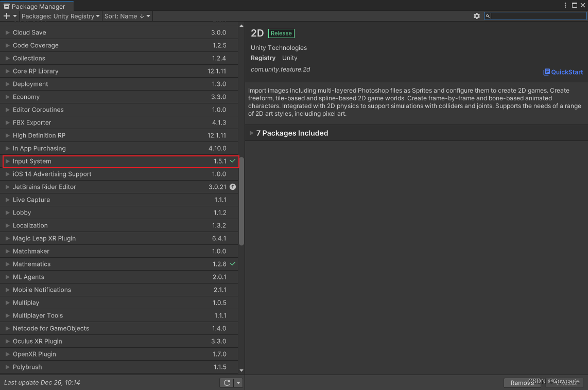Expand the Polybrush package row
Image resolution: width=588 pixels, height=390 pixels.
(x=7, y=367)
